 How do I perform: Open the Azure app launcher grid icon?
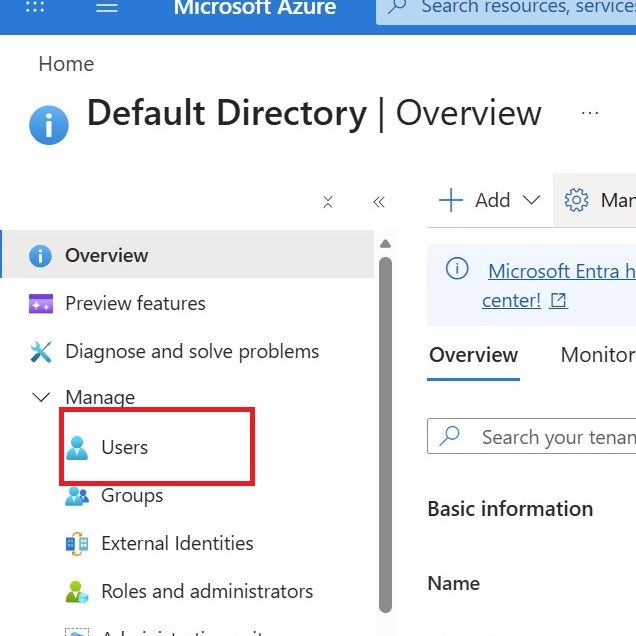point(34,7)
